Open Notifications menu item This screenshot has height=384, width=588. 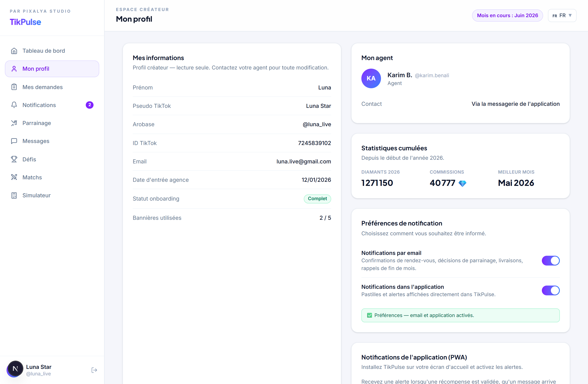[52, 105]
